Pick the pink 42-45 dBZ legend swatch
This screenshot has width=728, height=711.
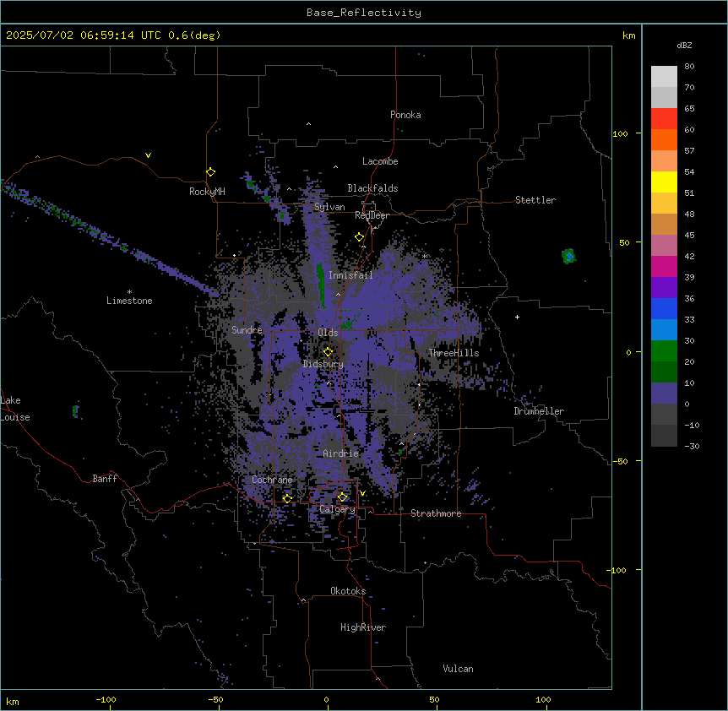coord(664,246)
